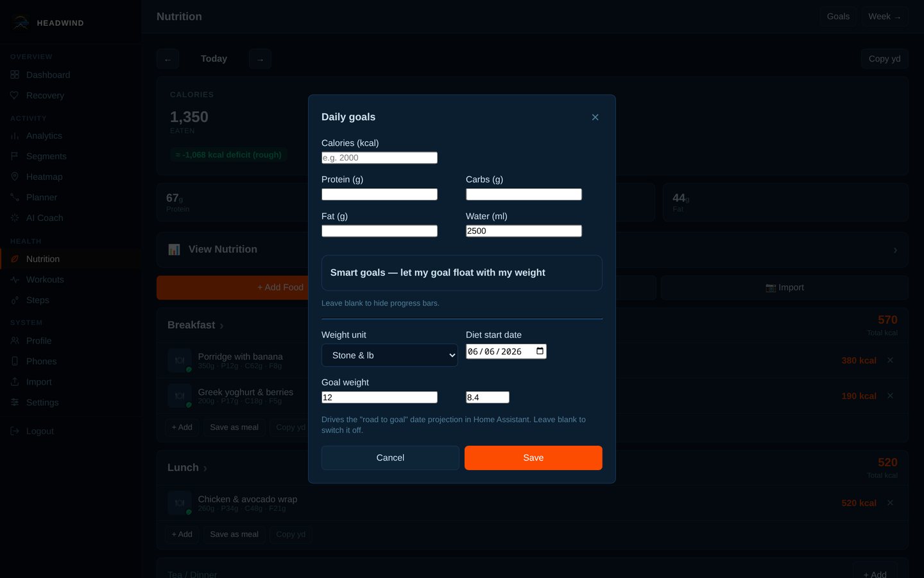Focus the Goal weight pounds field
Viewport: 924px width, 578px height.
tap(488, 397)
